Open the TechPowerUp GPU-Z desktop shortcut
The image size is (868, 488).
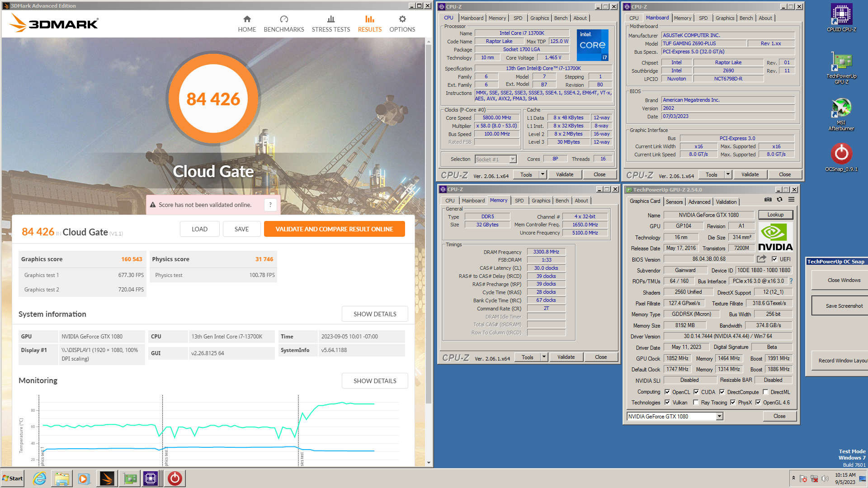pyautogui.click(x=841, y=68)
